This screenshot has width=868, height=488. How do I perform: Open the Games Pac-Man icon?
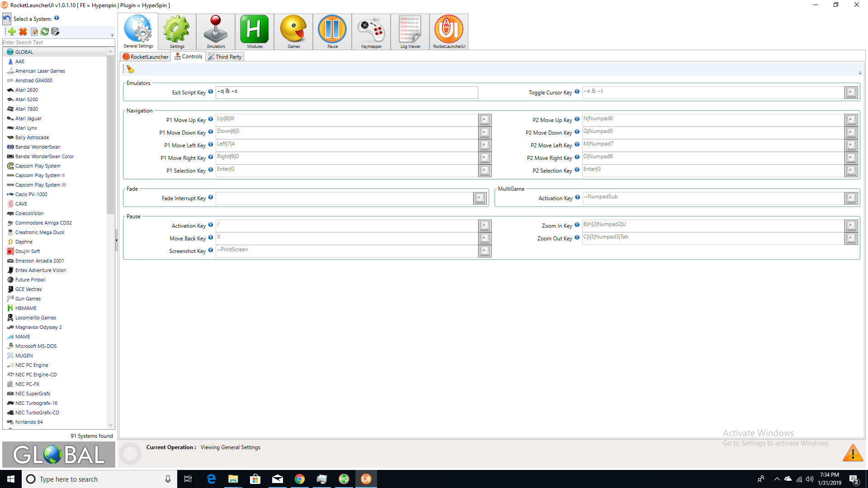click(x=293, y=31)
